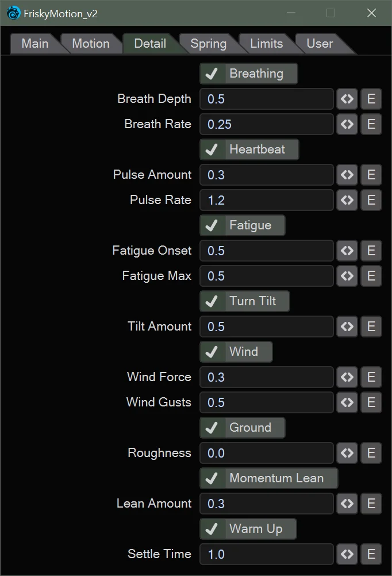Click the mini-slider arrows beside Breath Rate
Viewport: 392px width, 576px height.
[347, 124]
